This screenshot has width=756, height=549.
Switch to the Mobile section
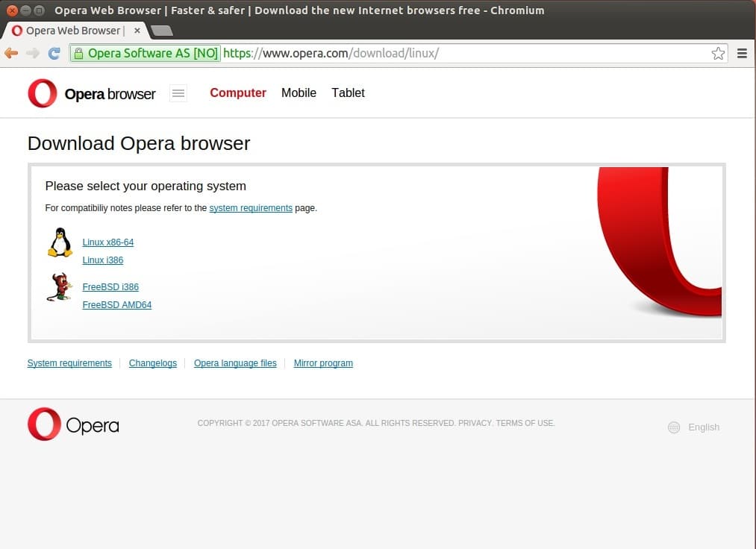[x=299, y=92]
